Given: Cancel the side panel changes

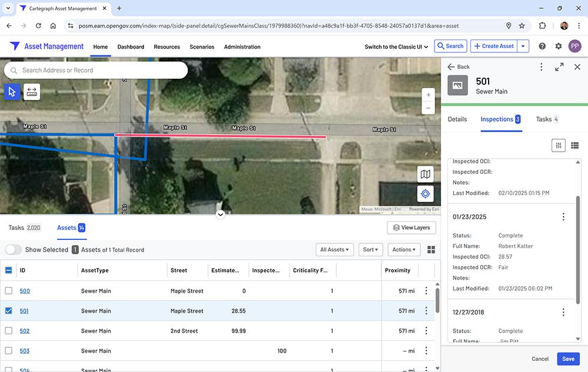Looking at the screenshot, I should tap(540, 359).
